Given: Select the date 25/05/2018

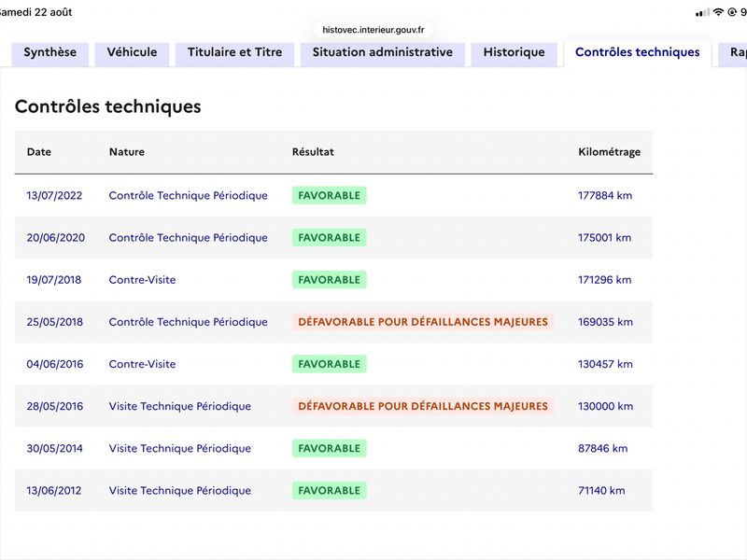Looking at the screenshot, I should pyautogui.click(x=55, y=322).
